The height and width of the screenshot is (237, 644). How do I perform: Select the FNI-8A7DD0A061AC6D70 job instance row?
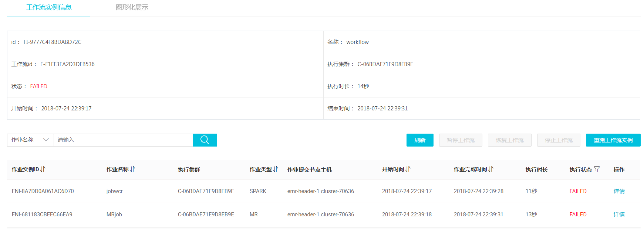pyautogui.click(x=43, y=191)
